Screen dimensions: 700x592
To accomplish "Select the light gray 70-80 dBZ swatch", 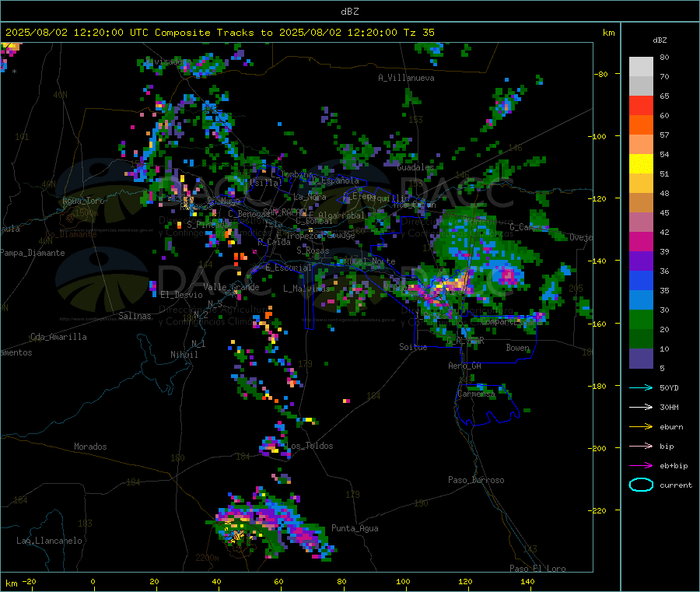I will 641,67.
